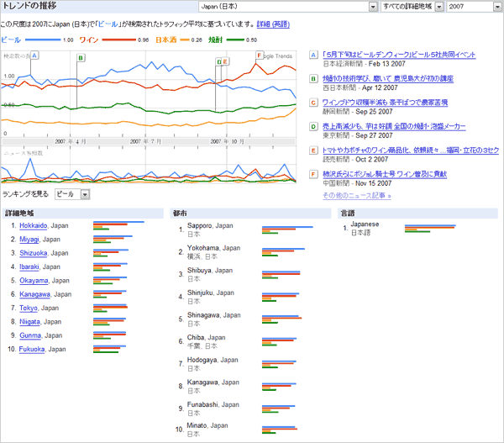The height and width of the screenshot is (443, 504).
Task: Click the Sapporo bar chart
Action: pyautogui.click(x=287, y=230)
